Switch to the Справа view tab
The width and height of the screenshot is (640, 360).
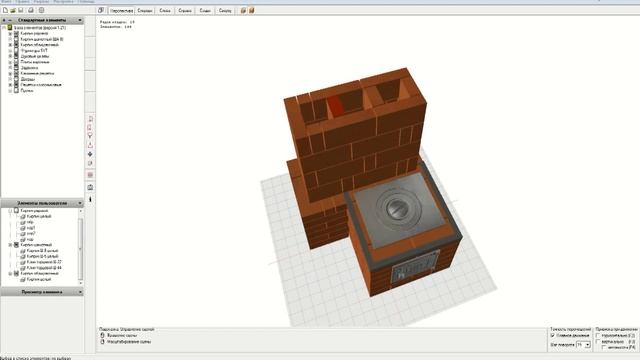[185, 11]
